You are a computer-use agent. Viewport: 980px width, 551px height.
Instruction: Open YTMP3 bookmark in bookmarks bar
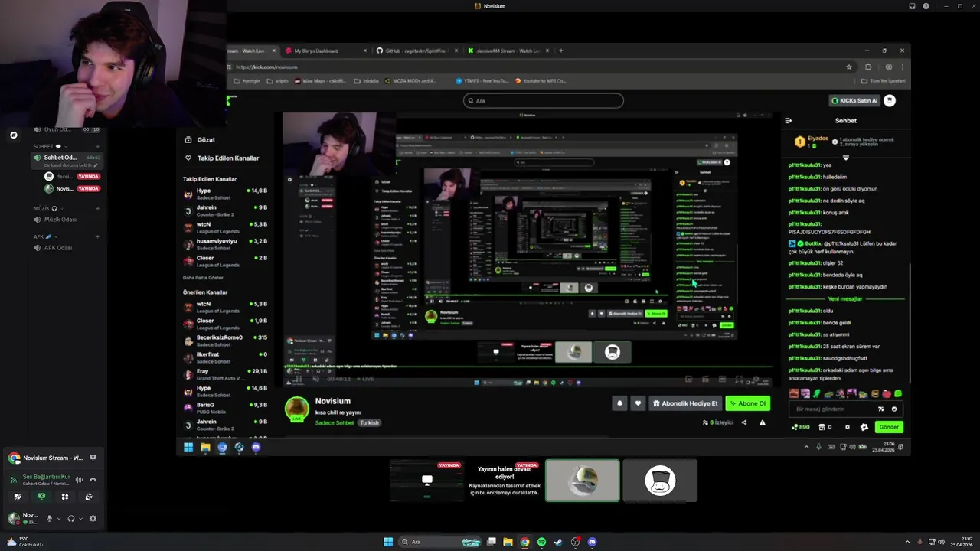coord(482,80)
